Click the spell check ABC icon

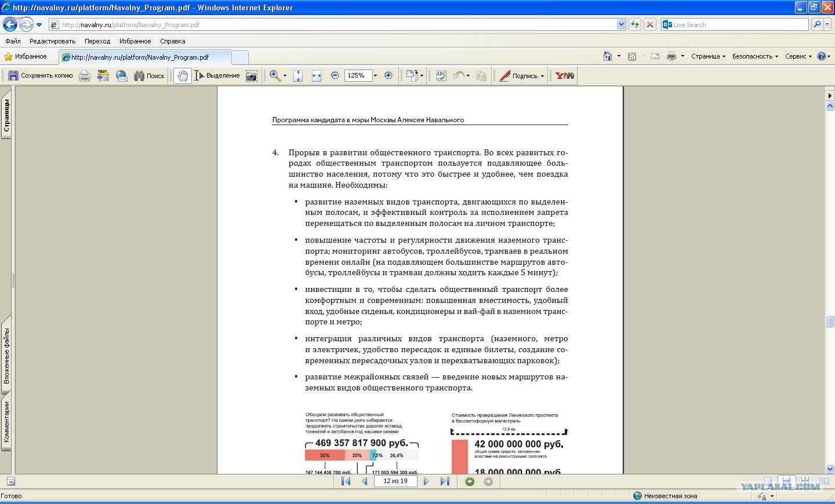(x=441, y=75)
